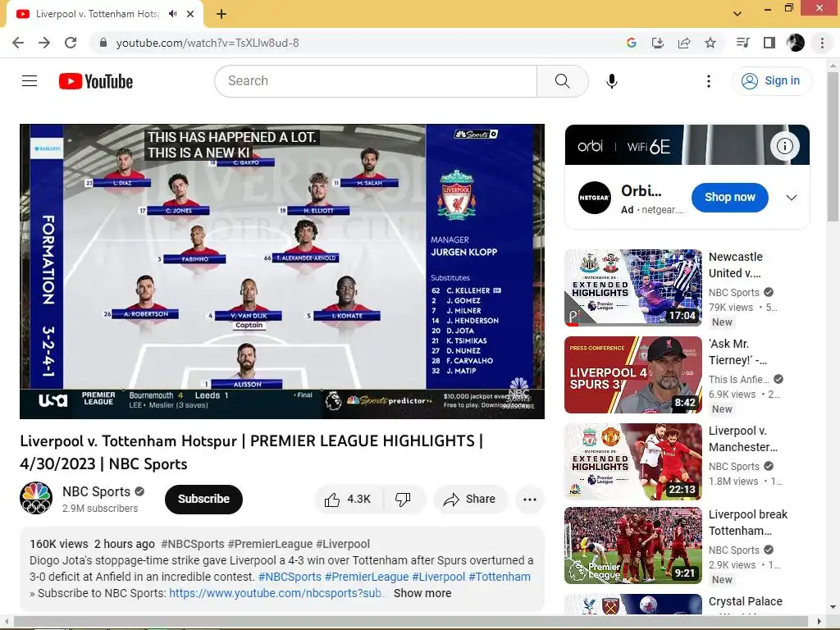Mute tab via speaker icon
Screen dimensions: 840x630
[x=172, y=14]
